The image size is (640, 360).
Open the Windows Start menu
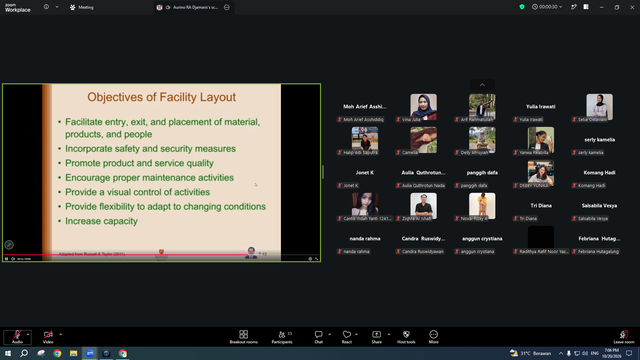coord(8,353)
